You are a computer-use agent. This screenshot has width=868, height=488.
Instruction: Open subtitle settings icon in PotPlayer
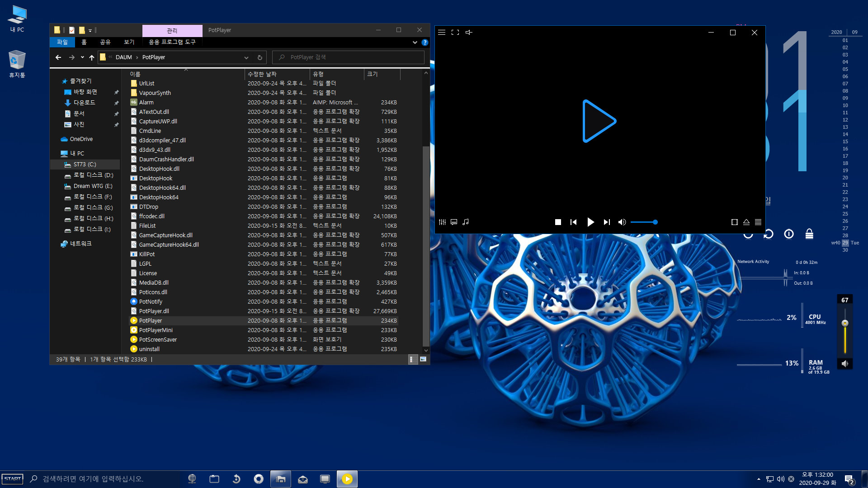tap(454, 222)
